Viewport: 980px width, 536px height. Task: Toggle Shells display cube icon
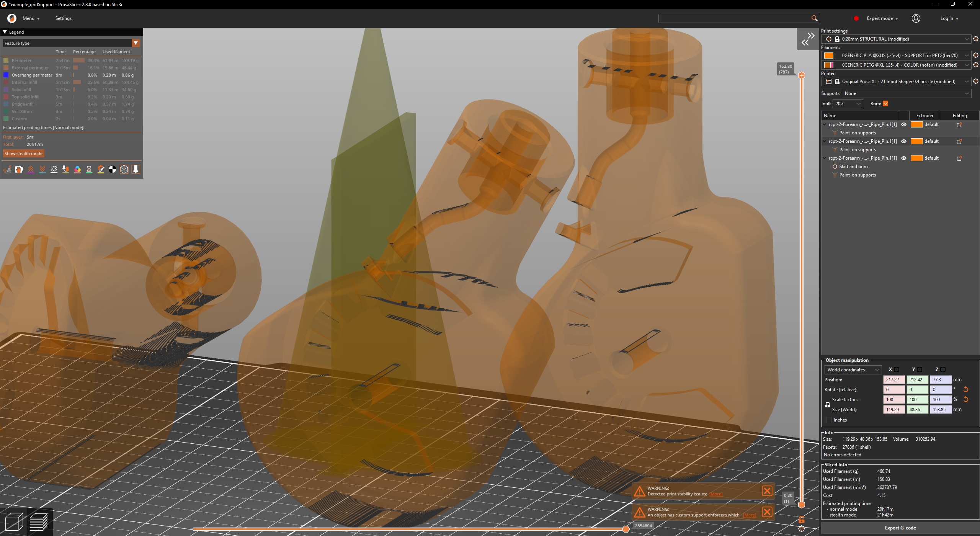[x=124, y=169]
